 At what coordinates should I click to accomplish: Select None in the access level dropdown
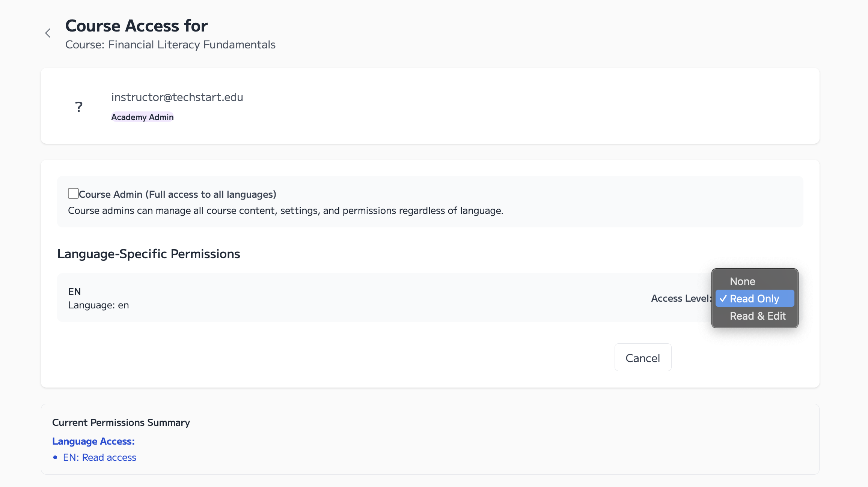[x=742, y=281]
